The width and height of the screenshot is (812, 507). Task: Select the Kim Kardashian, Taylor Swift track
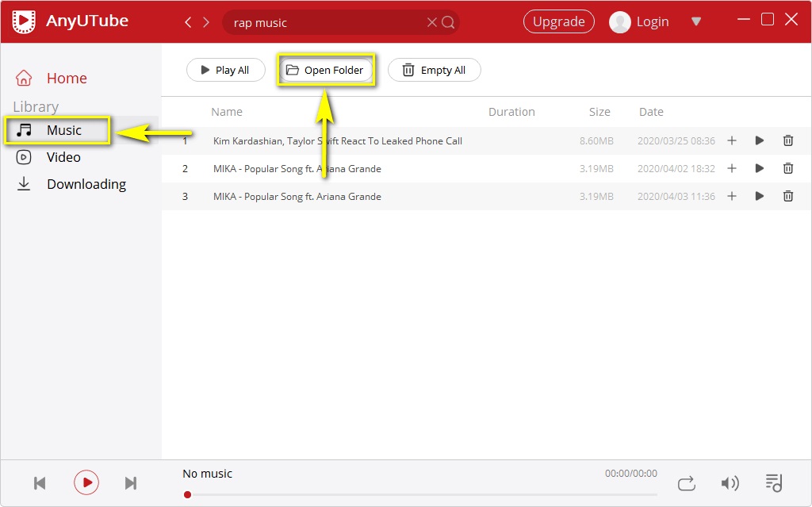[338, 141]
